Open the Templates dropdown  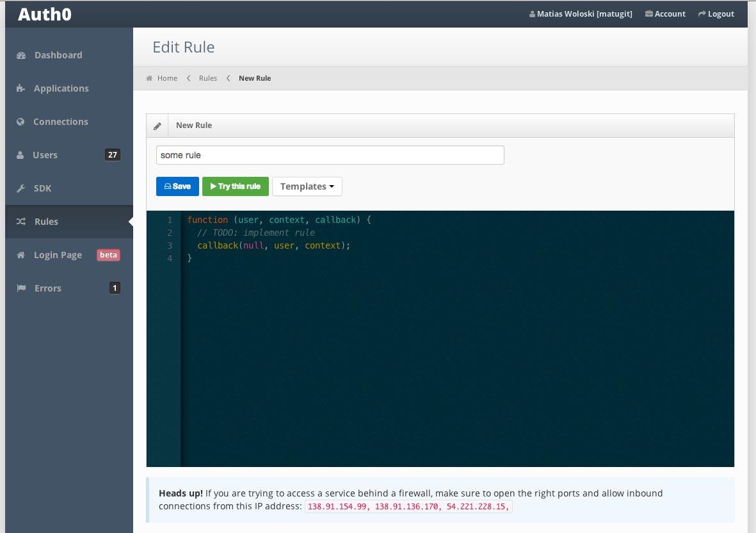307,186
